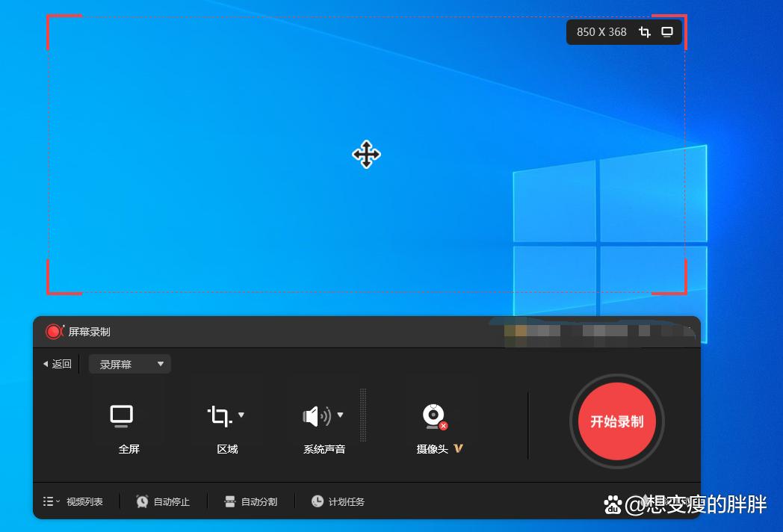Click the audio level meter beside speaker
This screenshot has height=532, width=783.
pyautogui.click(x=363, y=415)
